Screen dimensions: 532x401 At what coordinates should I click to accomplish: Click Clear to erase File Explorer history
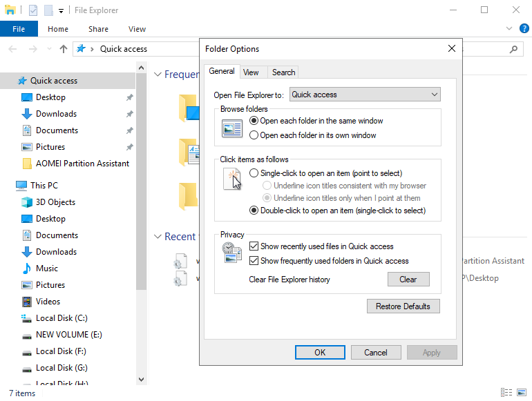click(408, 280)
